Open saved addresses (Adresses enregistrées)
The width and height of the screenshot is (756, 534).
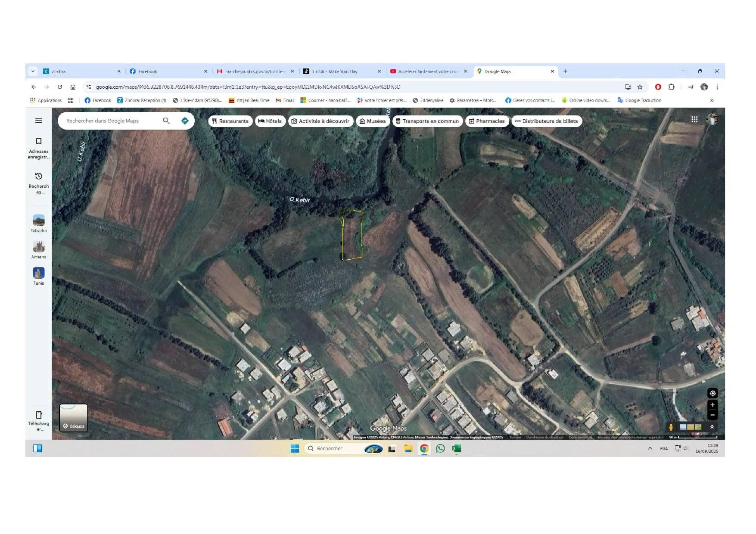click(39, 148)
